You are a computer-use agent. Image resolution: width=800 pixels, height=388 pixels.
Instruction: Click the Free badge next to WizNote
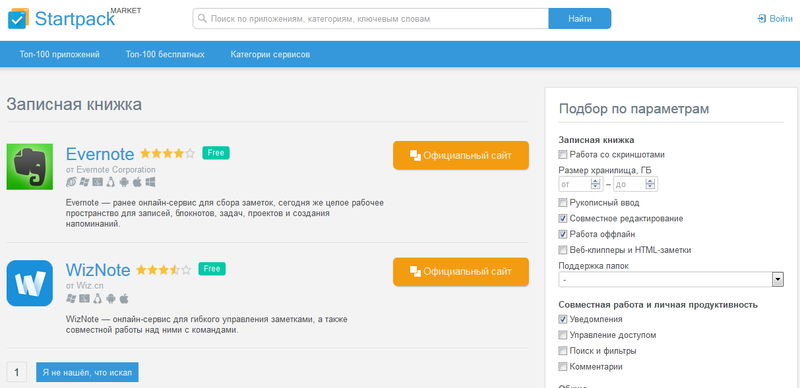click(x=212, y=269)
